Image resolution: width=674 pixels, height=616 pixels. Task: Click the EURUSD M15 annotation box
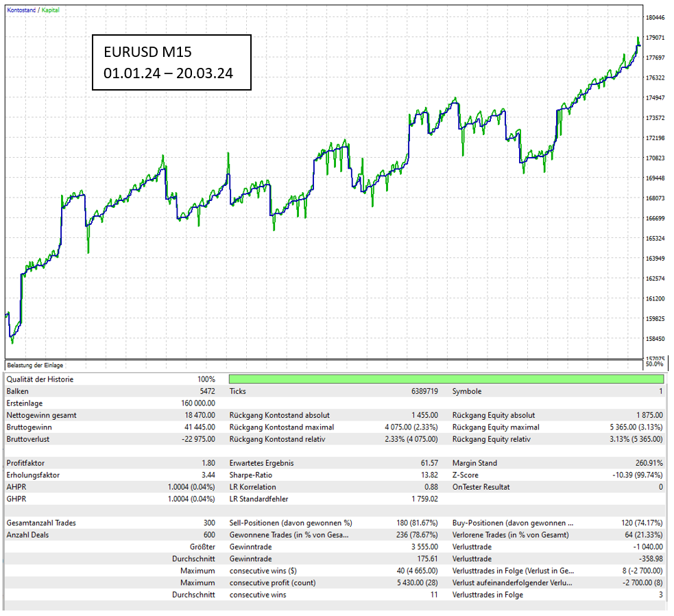[170, 62]
